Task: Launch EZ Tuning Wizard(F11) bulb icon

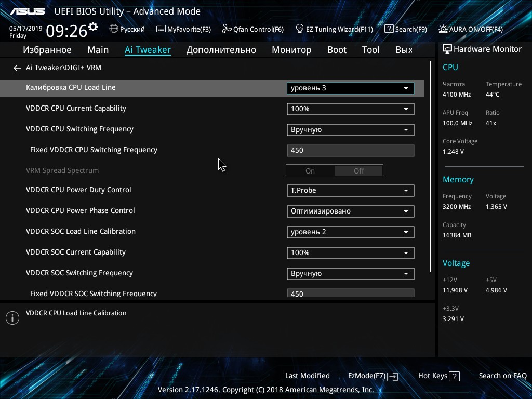Action: 299,29
